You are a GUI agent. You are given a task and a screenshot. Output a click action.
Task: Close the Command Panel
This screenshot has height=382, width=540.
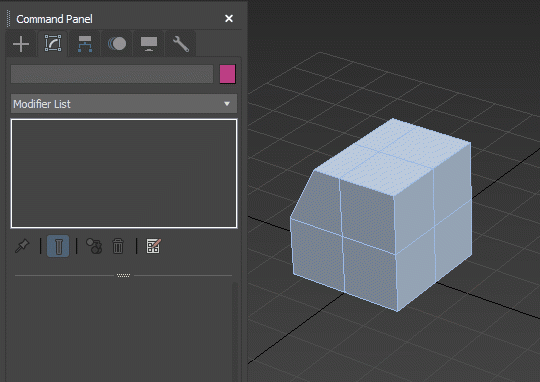tap(229, 19)
